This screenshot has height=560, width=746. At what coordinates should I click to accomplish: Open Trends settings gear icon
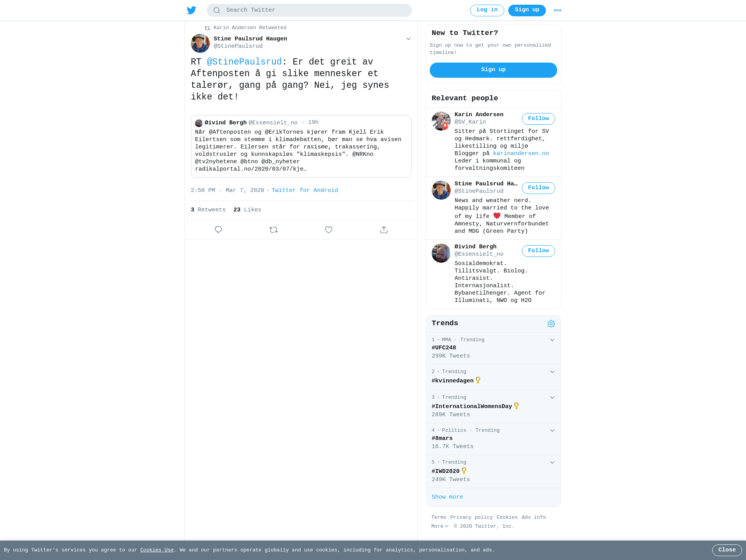coord(551,324)
